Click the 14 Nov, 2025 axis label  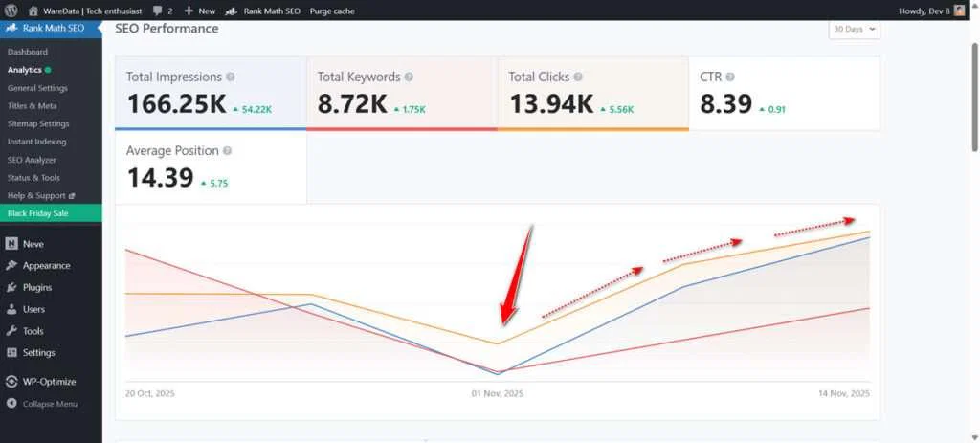[x=844, y=393]
